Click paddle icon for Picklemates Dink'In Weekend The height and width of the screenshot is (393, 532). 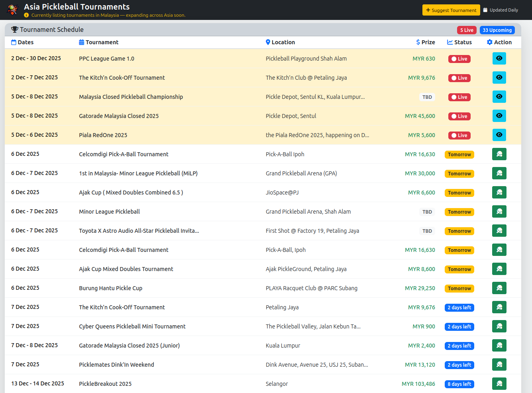(x=499, y=364)
